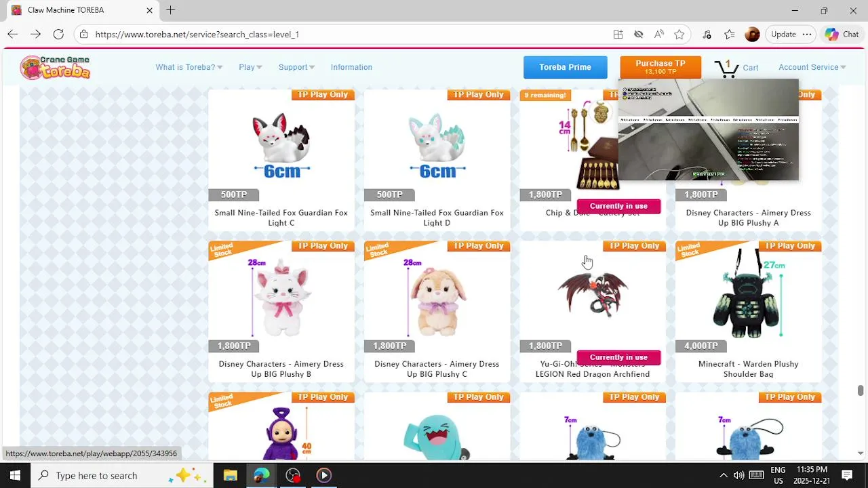Select the Marie cat plushy B image

[281, 297]
